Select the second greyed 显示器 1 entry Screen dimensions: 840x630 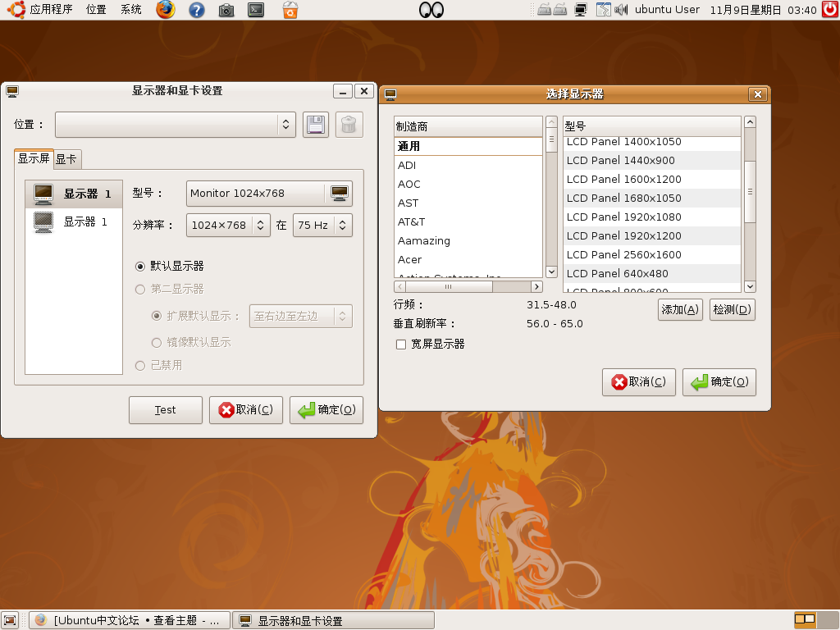[74, 221]
